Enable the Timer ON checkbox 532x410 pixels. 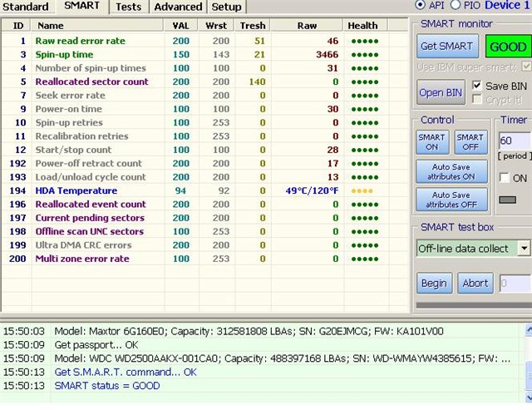tap(505, 178)
